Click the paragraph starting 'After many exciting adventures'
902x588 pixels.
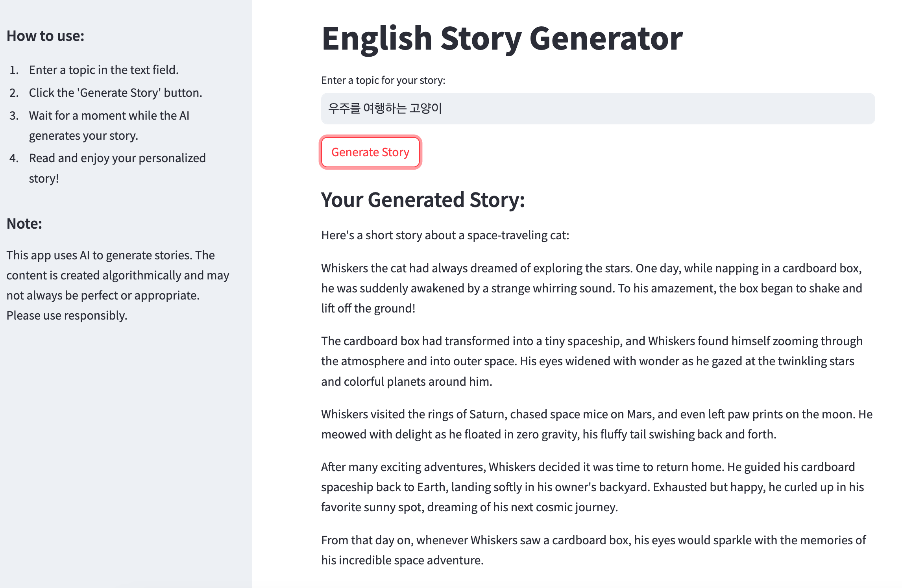point(593,487)
